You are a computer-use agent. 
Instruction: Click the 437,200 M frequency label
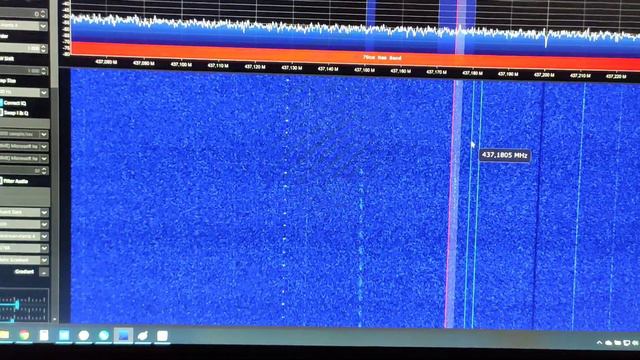544,75
